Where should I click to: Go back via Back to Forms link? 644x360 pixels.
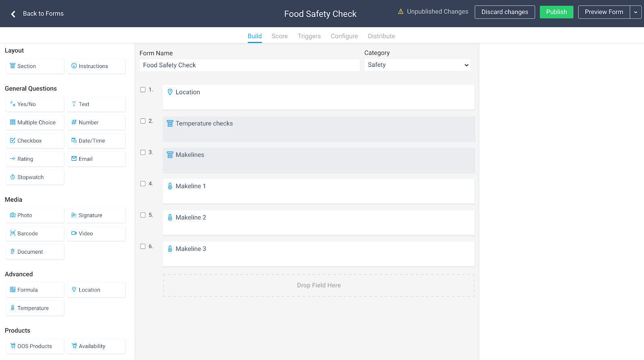point(43,14)
